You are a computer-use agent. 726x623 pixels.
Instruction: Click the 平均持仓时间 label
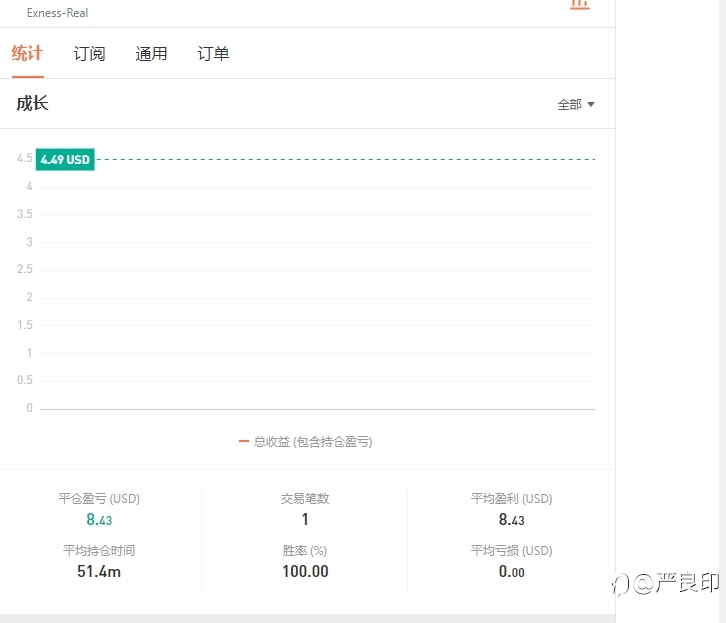pyautogui.click(x=99, y=550)
